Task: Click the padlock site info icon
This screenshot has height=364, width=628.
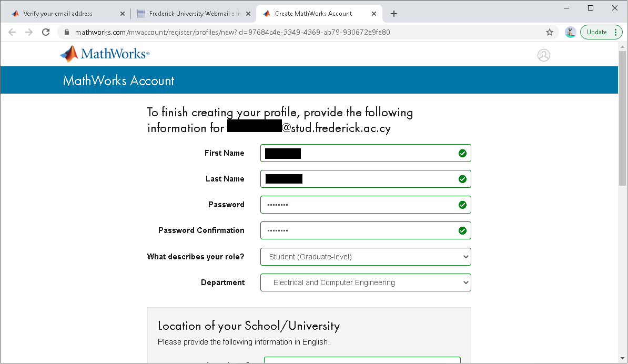Action: [66, 32]
